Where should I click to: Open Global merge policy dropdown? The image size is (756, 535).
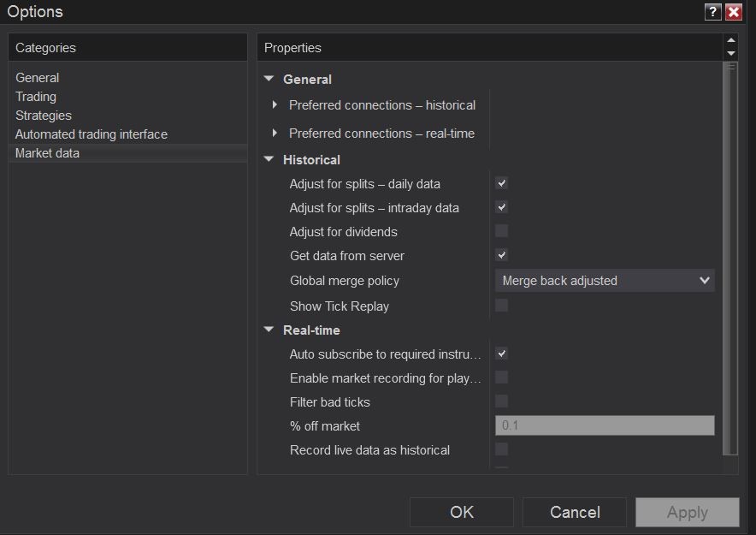point(605,281)
